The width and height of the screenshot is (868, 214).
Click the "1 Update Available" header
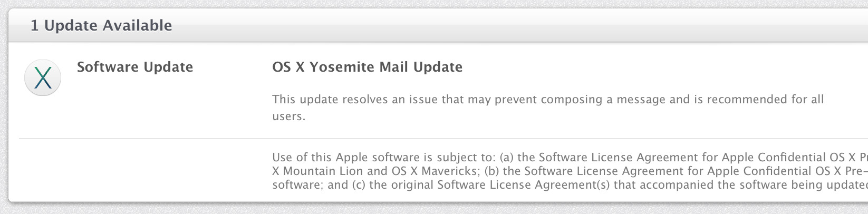tap(101, 25)
